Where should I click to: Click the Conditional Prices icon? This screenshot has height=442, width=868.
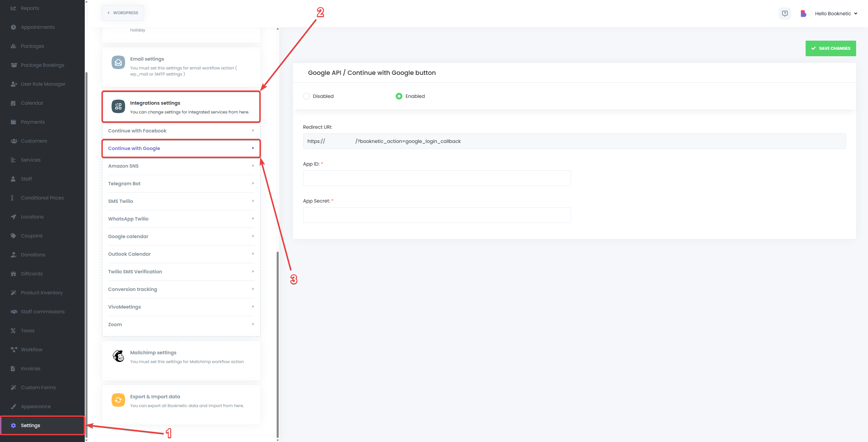click(12, 198)
